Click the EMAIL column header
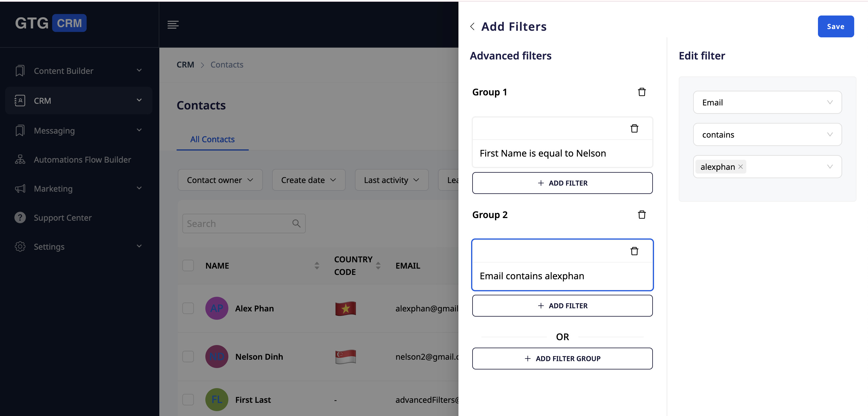Image resolution: width=868 pixels, height=416 pixels. point(408,265)
